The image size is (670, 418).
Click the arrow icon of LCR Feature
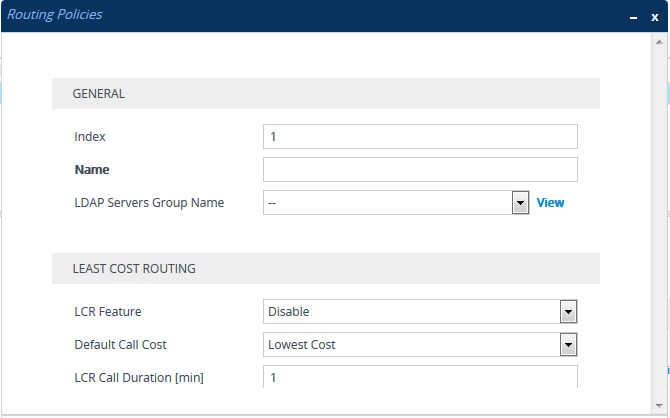[x=569, y=312]
